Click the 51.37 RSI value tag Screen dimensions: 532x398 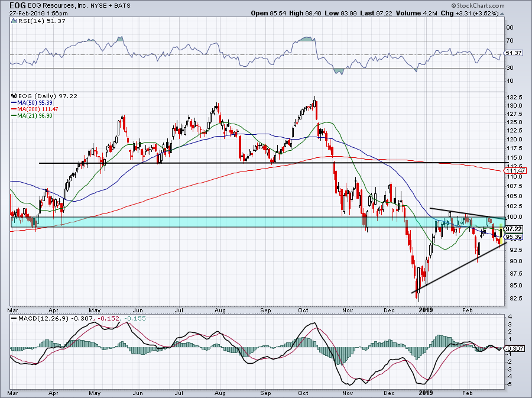pyautogui.click(x=514, y=53)
